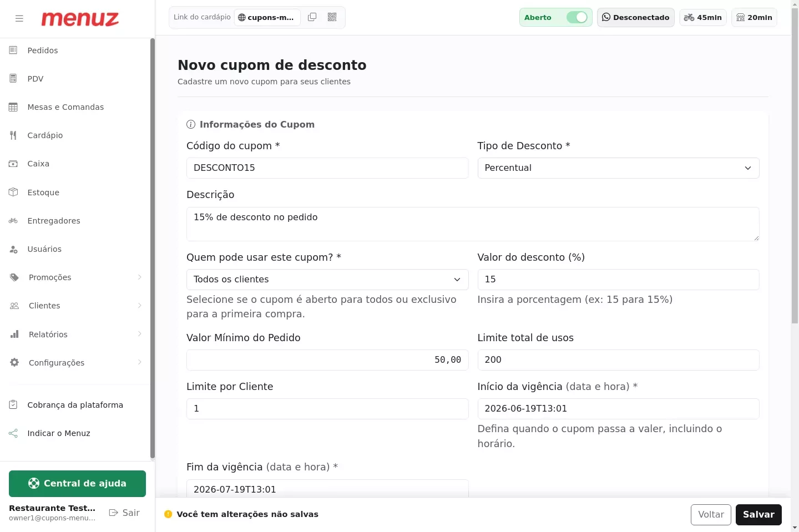
Task: Click the PDV calculator icon
Action: pyautogui.click(x=13, y=79)
